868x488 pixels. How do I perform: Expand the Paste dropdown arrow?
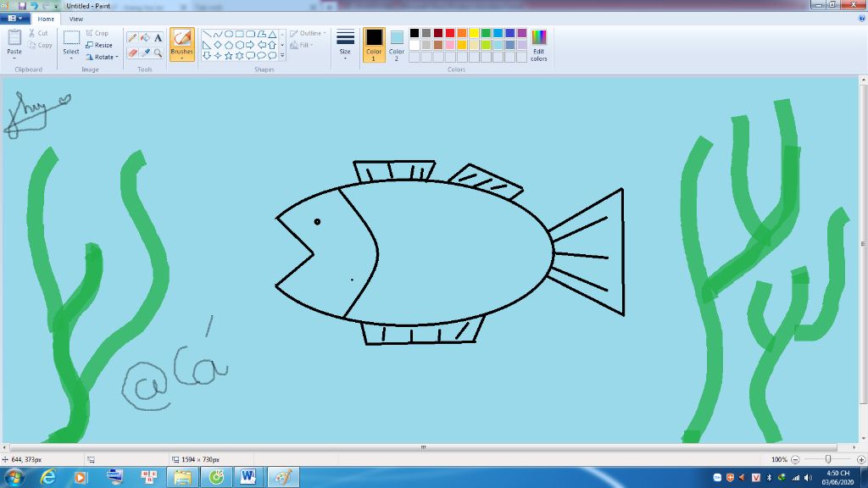click(14, 58)
